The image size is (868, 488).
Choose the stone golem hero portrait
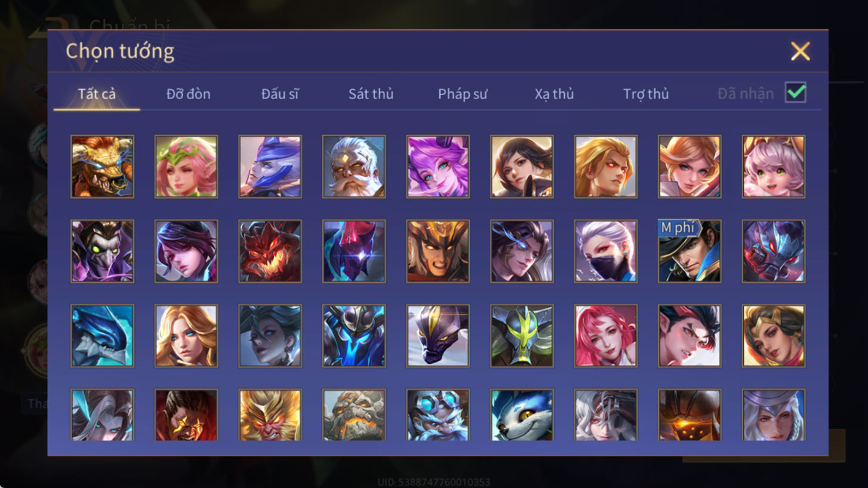point(354,415)
